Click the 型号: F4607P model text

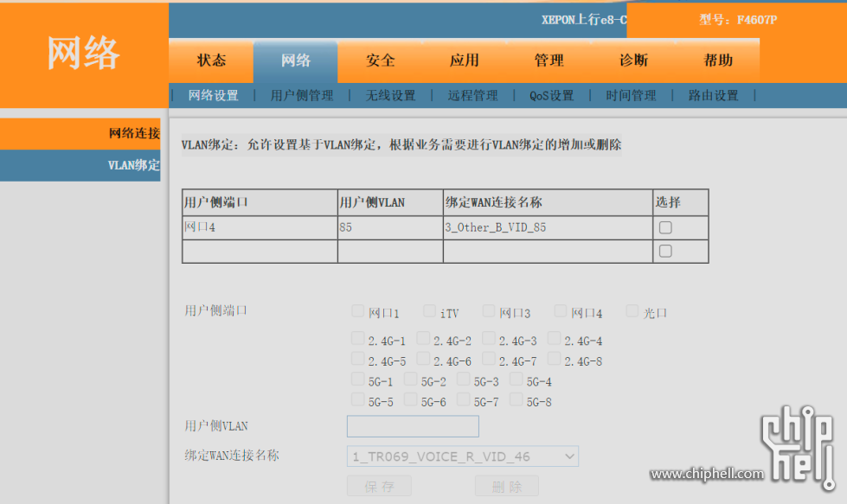[x=738, y=20]
